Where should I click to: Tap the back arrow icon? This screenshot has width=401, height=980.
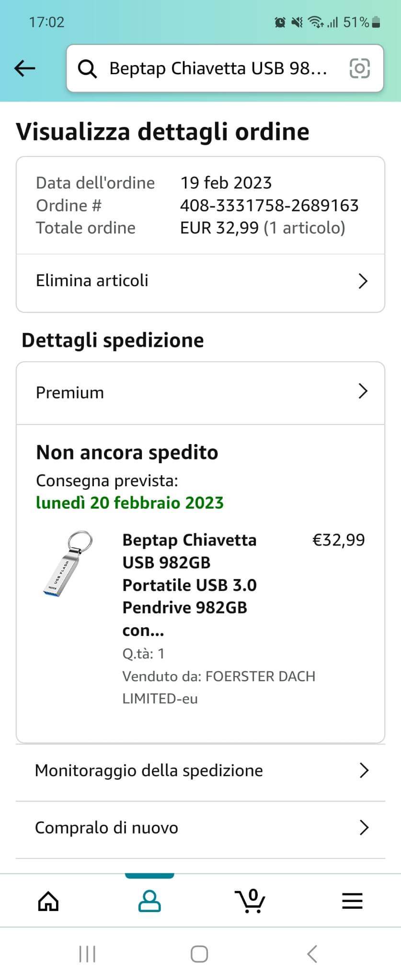point(25,68)
